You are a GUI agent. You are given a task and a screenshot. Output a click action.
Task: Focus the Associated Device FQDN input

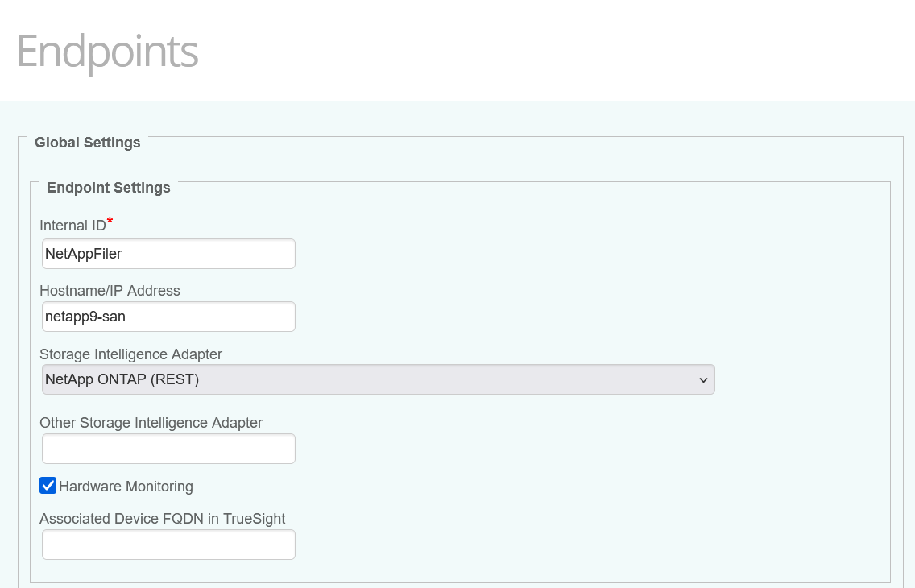tap(168, 544)
